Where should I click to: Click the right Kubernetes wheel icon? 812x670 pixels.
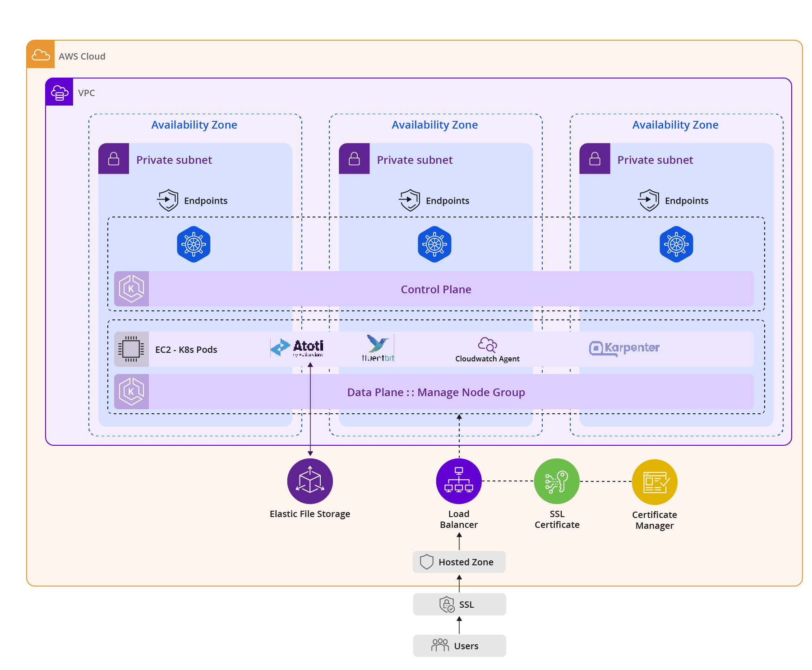coord(676,244)
